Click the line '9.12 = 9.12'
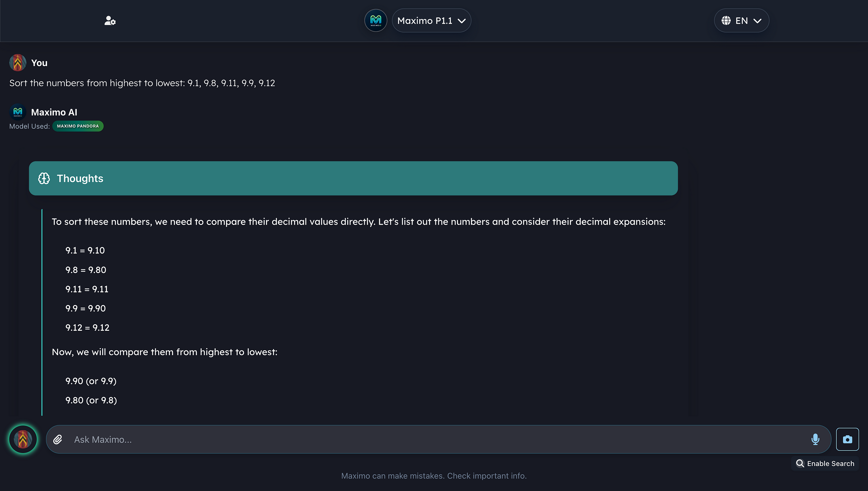This screenshot has height=491, width=868. coord(87,327)
